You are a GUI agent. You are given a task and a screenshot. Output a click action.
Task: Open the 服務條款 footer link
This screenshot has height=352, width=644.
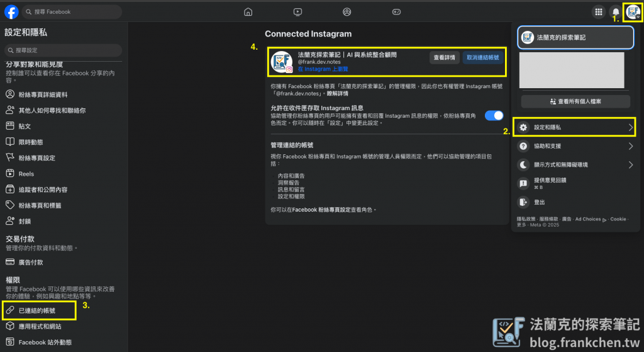point(548,219)
